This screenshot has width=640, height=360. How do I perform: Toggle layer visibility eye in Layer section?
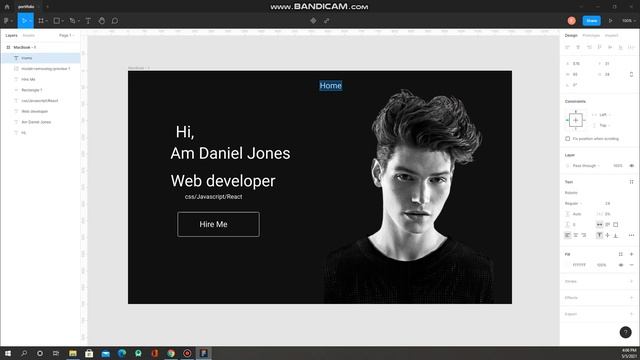[x=631, y=166]
